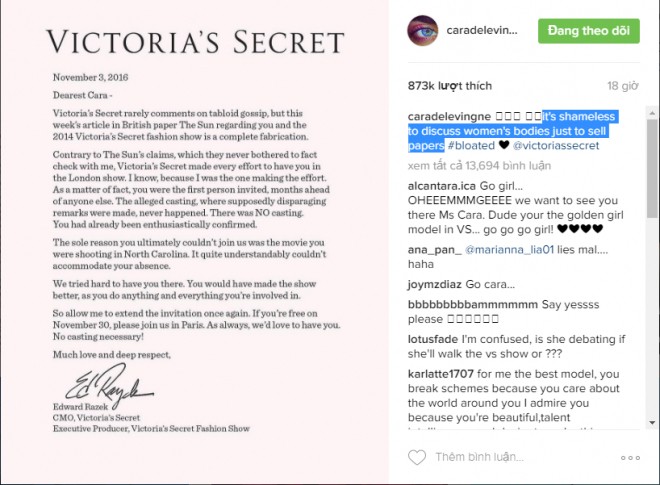Open caradelevingne profile avatar
Image resolution: width=660 pixels, height=485 pixels.
(x=423, y=31)
